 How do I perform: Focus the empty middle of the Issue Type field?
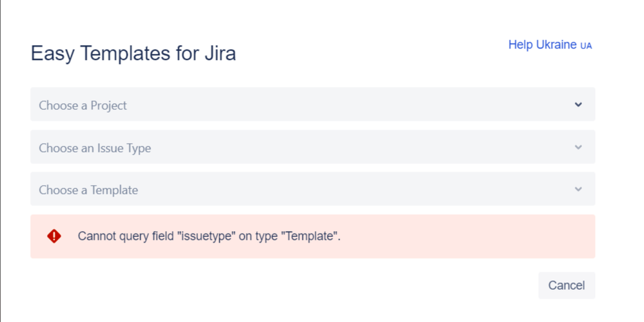click(349, 147)
